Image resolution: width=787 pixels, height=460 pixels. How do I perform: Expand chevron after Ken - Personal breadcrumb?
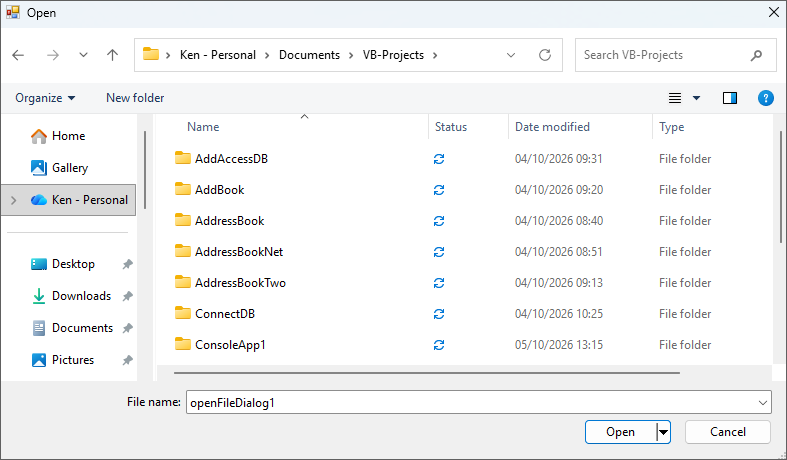(268, 55)
